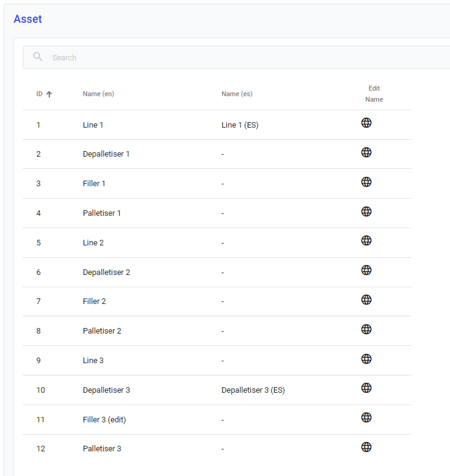Click the globe icon for Line 2
Screen dimensions: 450x476
[x=366, y=240]
